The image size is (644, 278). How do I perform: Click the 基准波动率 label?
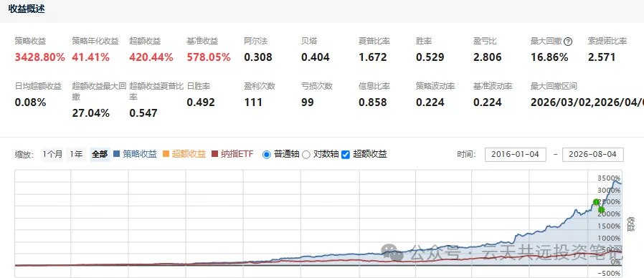coord(493,86)
